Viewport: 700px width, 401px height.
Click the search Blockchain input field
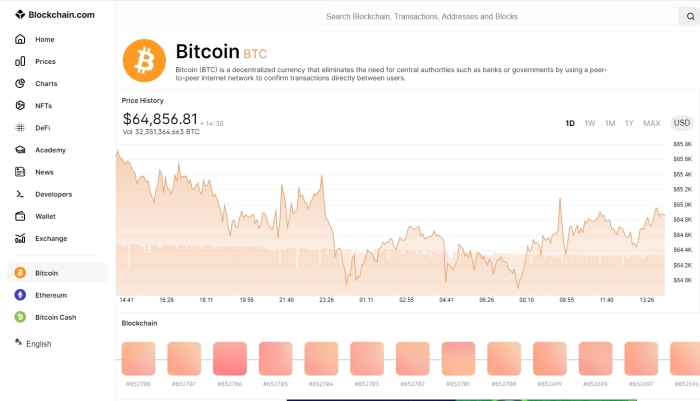[x=500, y=17]
